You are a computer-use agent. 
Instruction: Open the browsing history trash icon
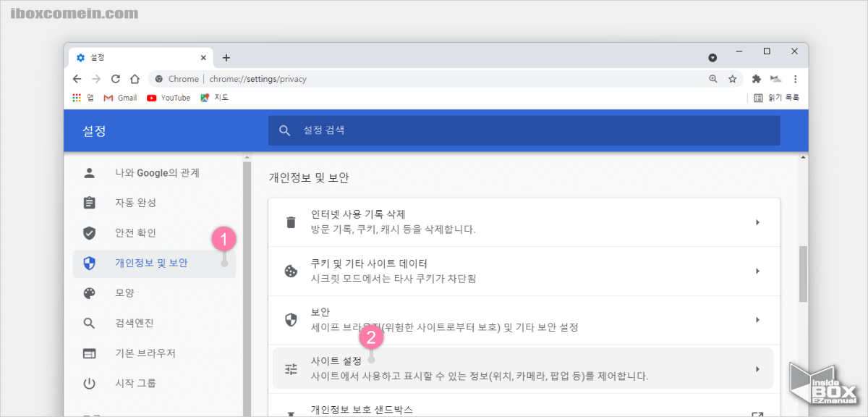coord(292,222)
